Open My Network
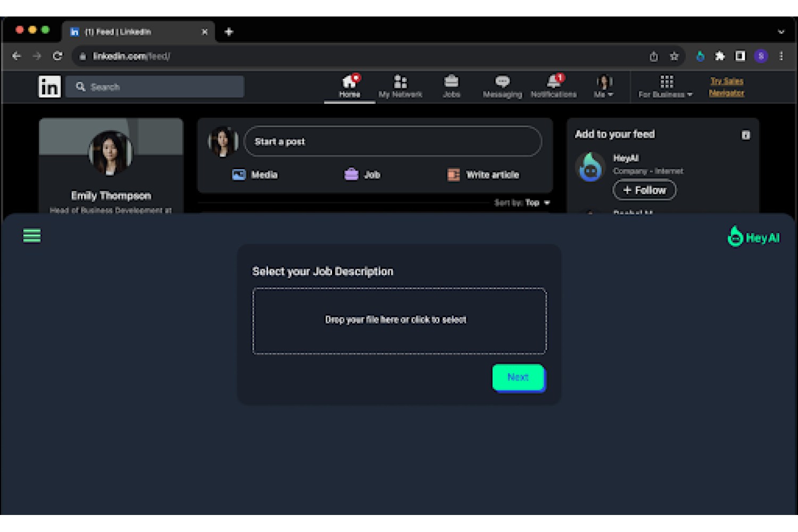This screenshot has height=532, width=798. 400,87
